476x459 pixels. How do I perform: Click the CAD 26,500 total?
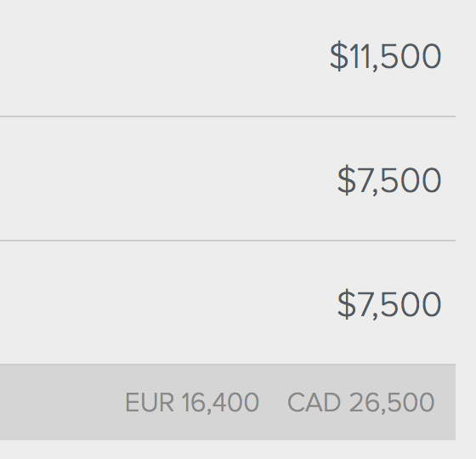tap(361, 403)
